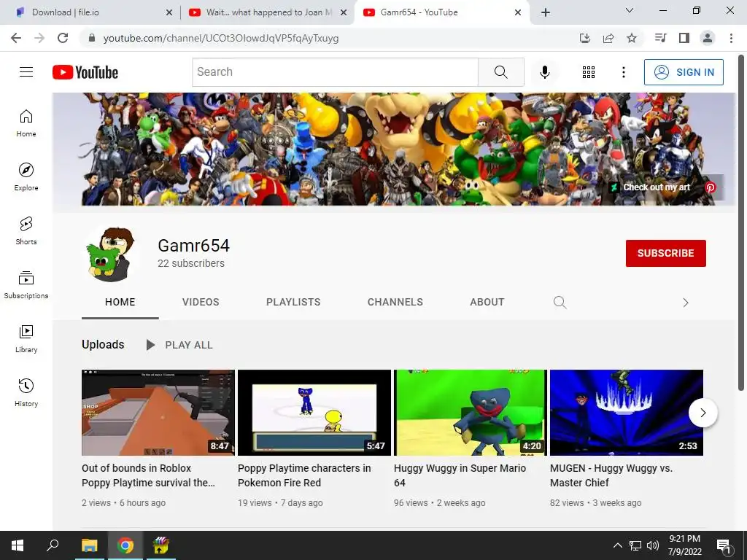The height and width of the screenshot is (560, 747).
Task: Show hidden system tray icons
Action: [x=617, y=545]
